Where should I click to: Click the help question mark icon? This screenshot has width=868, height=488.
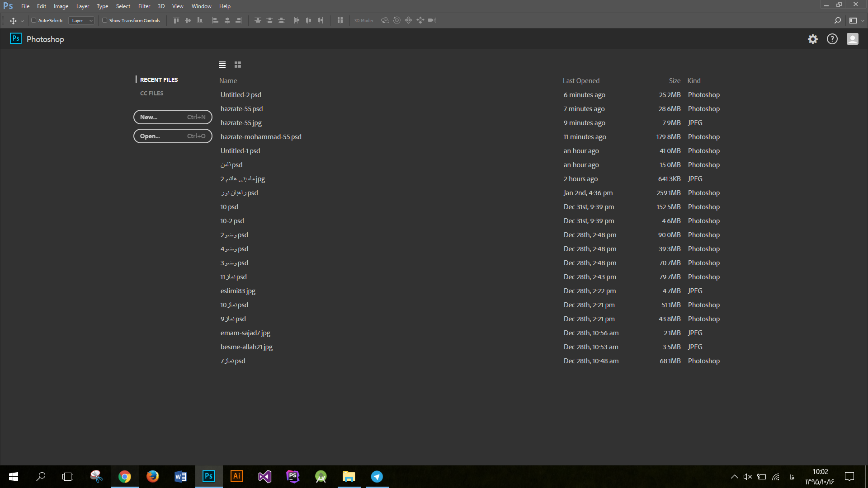832,39
